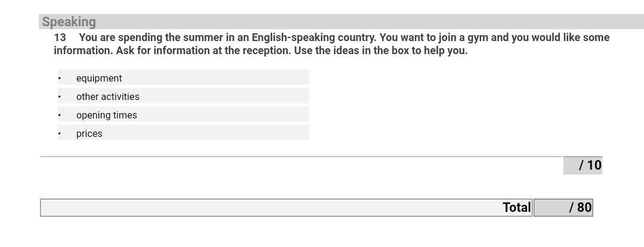Click the bullet before other activities
644x247 pixels.
coord(60,96)
